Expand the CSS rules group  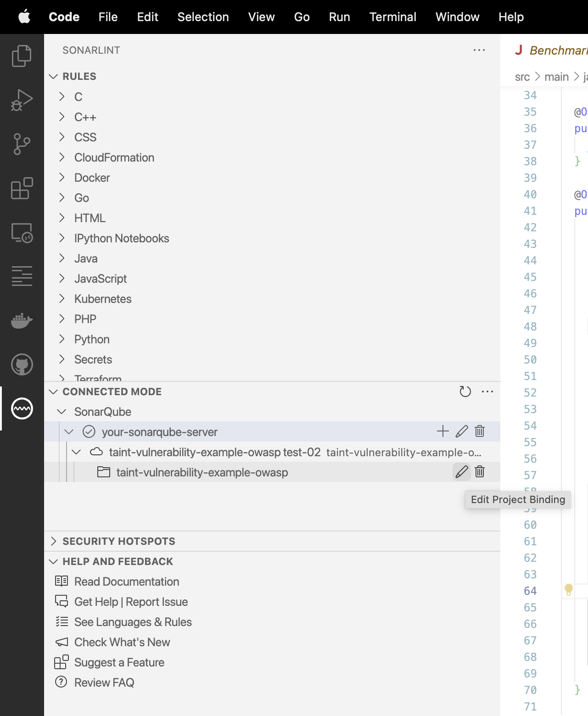pyautogui.click(x=62, y=137)
